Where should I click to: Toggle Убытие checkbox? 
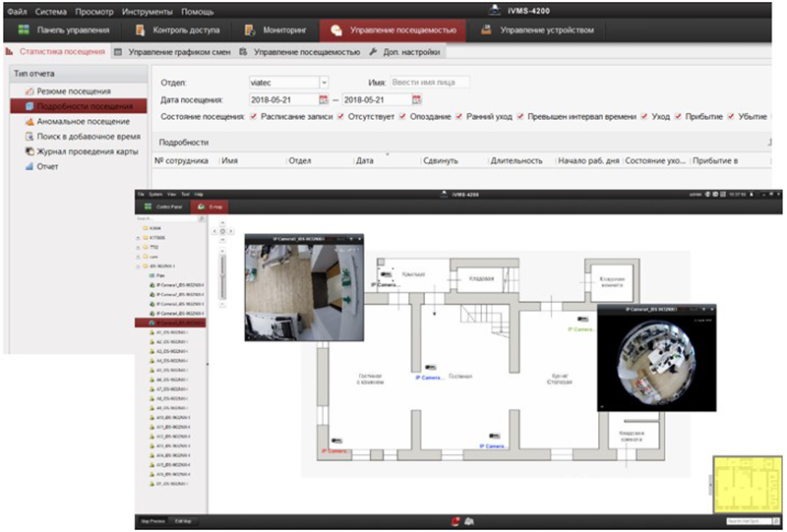(731, 116)
